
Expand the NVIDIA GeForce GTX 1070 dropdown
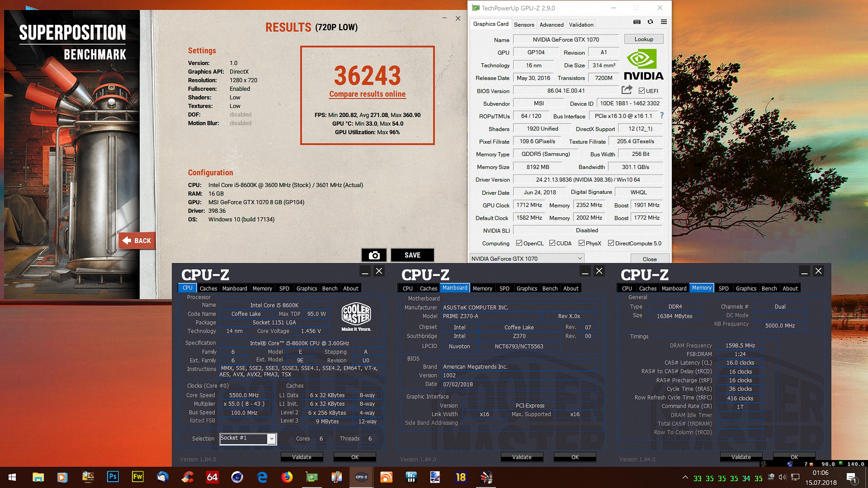click(580, 258)
